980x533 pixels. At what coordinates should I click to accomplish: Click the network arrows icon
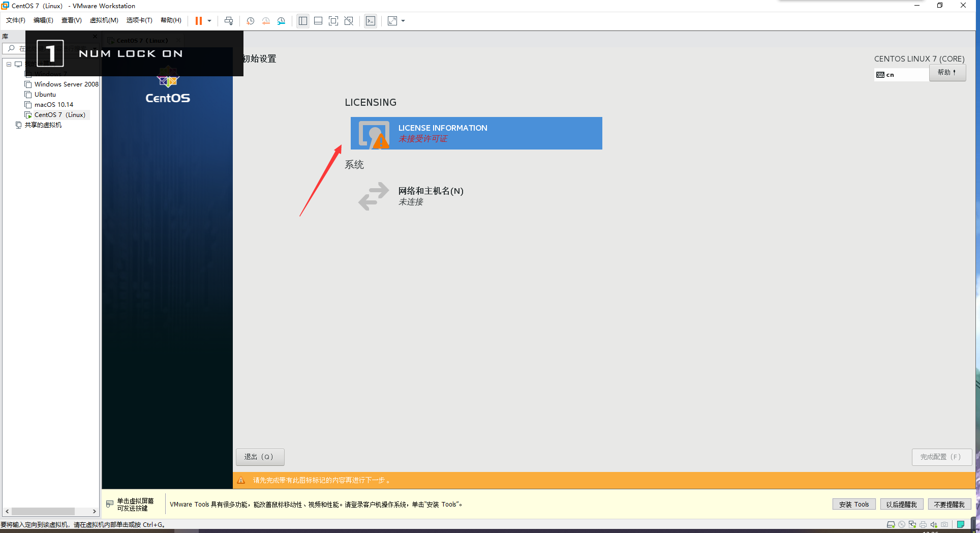(374, 196)
